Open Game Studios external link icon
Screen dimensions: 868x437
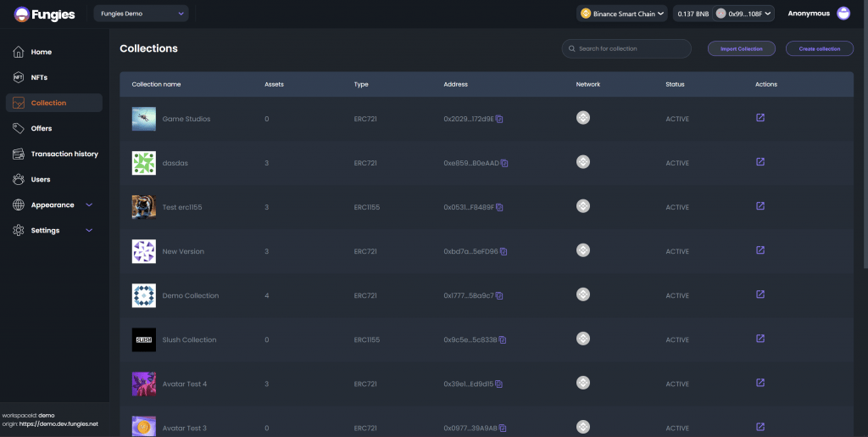tap(760, 117)
